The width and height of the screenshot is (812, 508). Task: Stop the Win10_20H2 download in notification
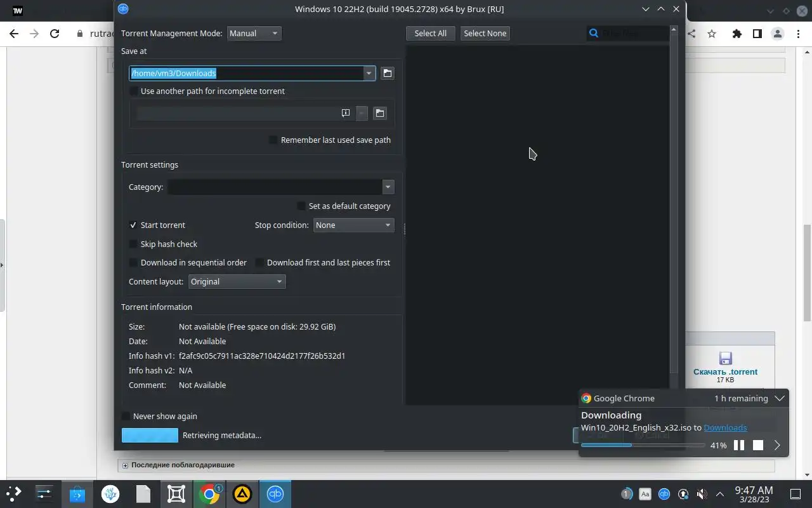pyautogui.click(x=758, y=445)
